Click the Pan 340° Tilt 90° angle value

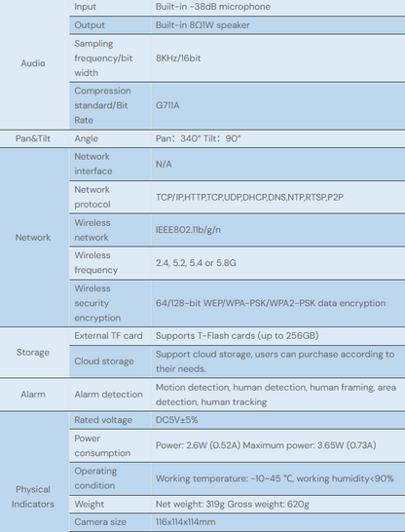199,138
